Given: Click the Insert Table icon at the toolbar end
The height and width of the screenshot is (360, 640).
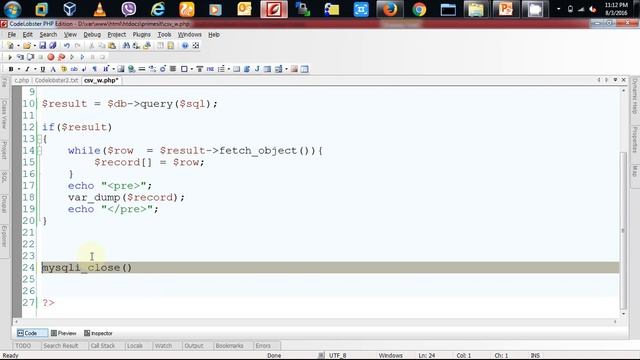Looking at the screenshot, I should (304, 69).
